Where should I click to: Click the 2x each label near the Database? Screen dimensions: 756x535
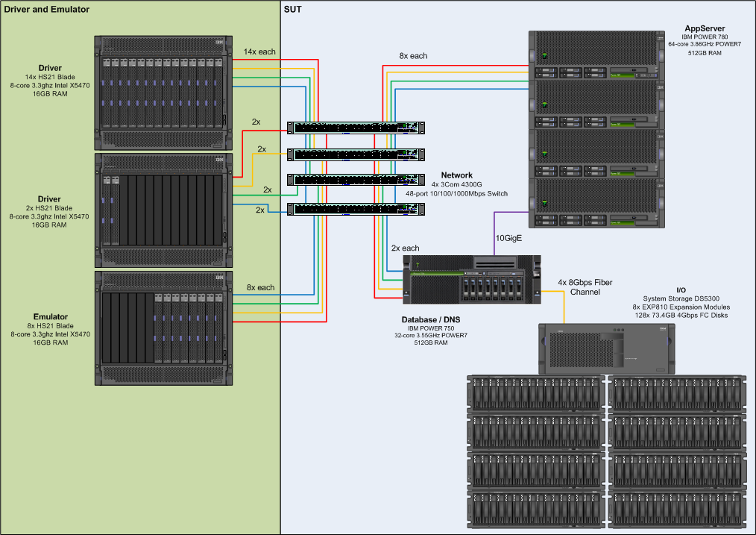404,248
